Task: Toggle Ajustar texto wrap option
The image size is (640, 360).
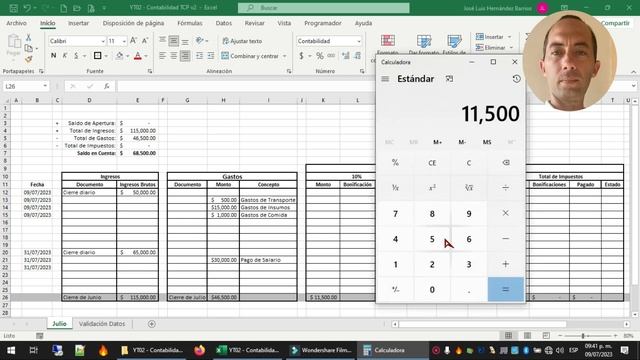Action: [242, 41]
